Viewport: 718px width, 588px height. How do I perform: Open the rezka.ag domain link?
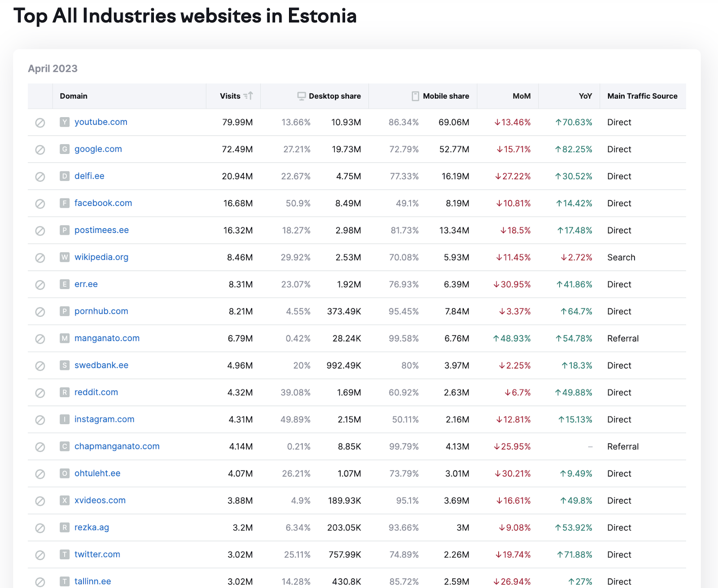click(92, 527)
